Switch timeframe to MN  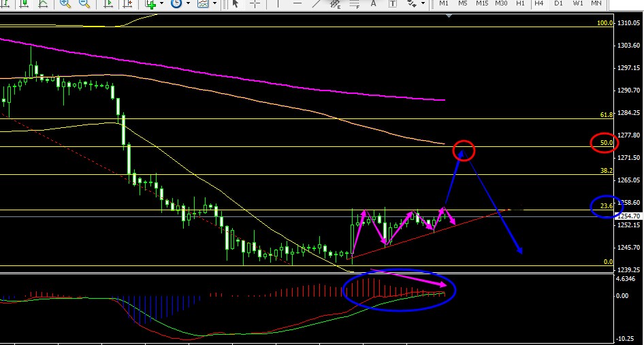click(596, 3)
